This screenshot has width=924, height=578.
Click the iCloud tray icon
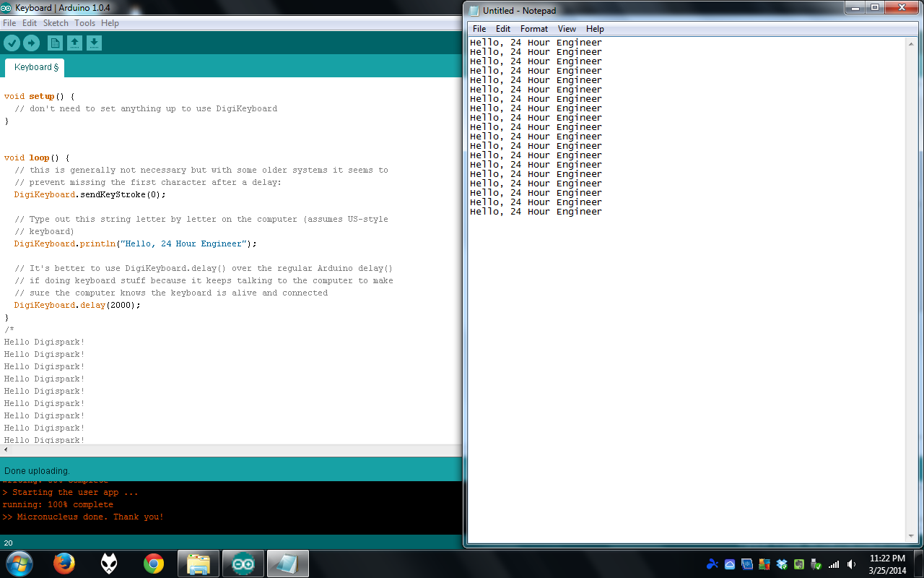[730, 564]
